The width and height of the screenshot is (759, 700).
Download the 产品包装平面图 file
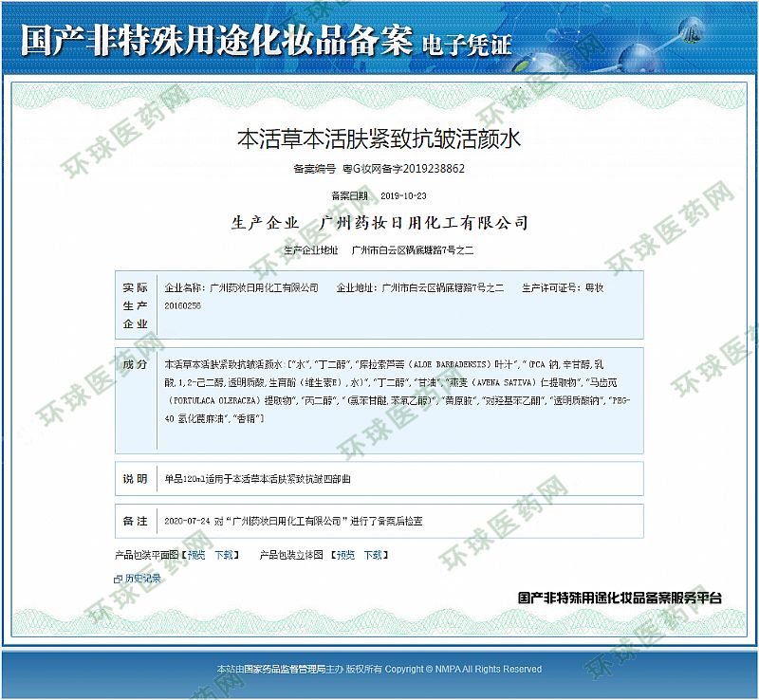pyautogui.click(x=224, y=555)
